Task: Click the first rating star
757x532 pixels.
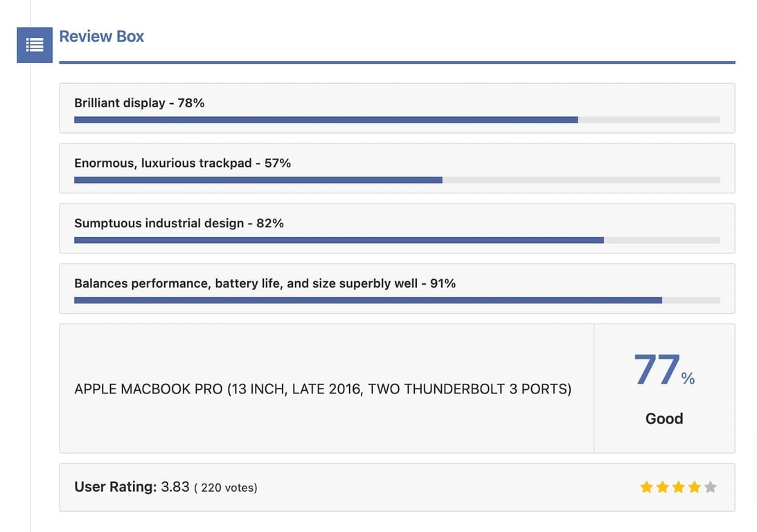Action: [647, 488]
